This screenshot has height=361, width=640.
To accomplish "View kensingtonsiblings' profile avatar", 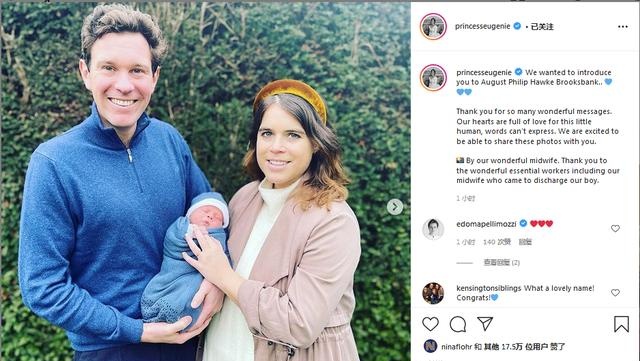I will (x=433, y=293).
